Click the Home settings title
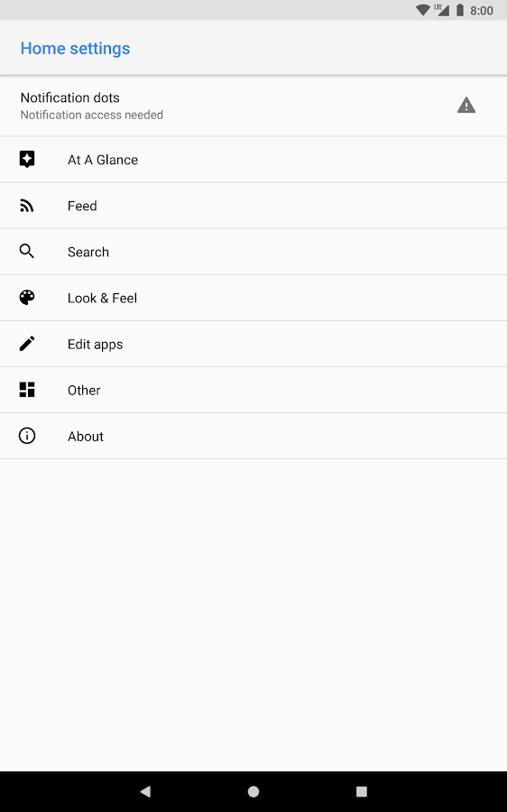This screenshot has width=507, height=812. (x=75, y=49)
